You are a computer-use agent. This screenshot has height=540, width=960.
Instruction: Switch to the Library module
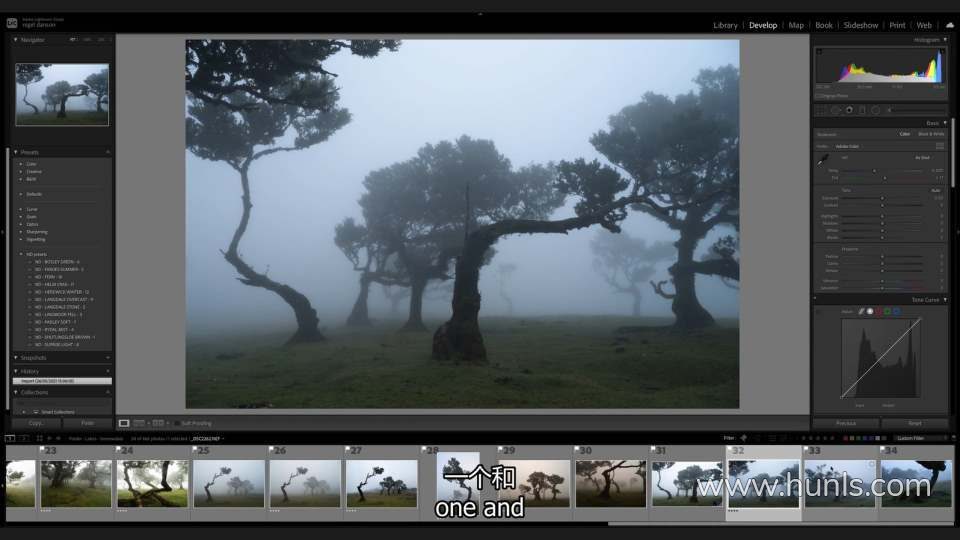725,25
